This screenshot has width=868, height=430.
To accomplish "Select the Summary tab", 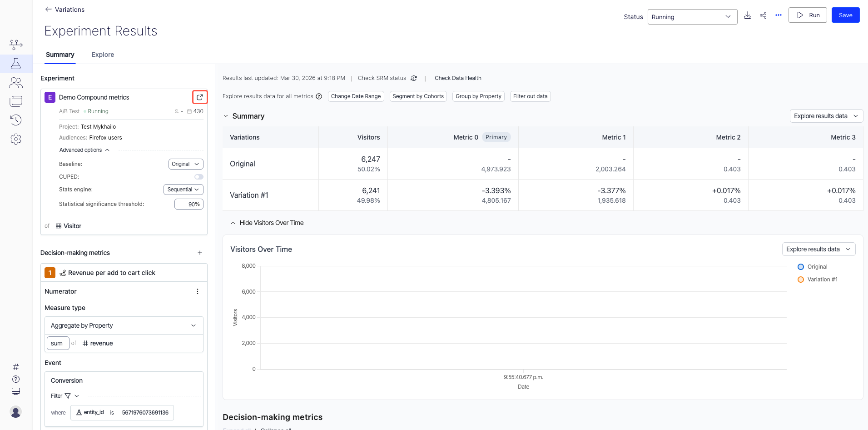I will (x=60, y=55).
